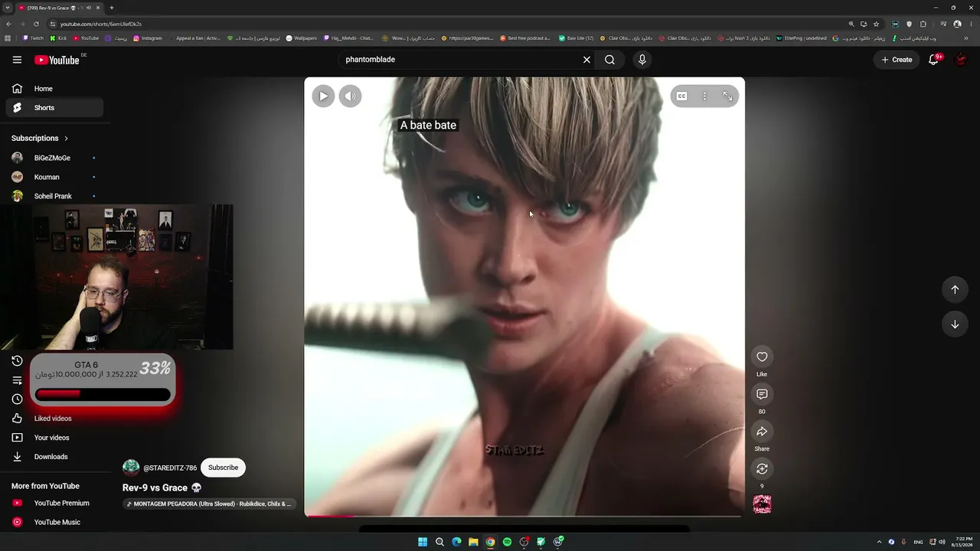Enter fullscreen for the Short
980x551 pixels.
click(727, 96)
